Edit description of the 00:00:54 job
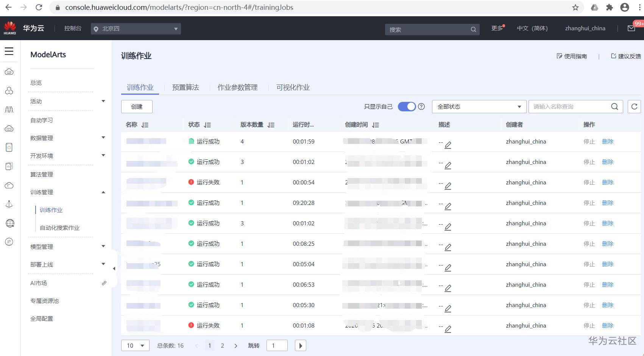 (448, 186)
